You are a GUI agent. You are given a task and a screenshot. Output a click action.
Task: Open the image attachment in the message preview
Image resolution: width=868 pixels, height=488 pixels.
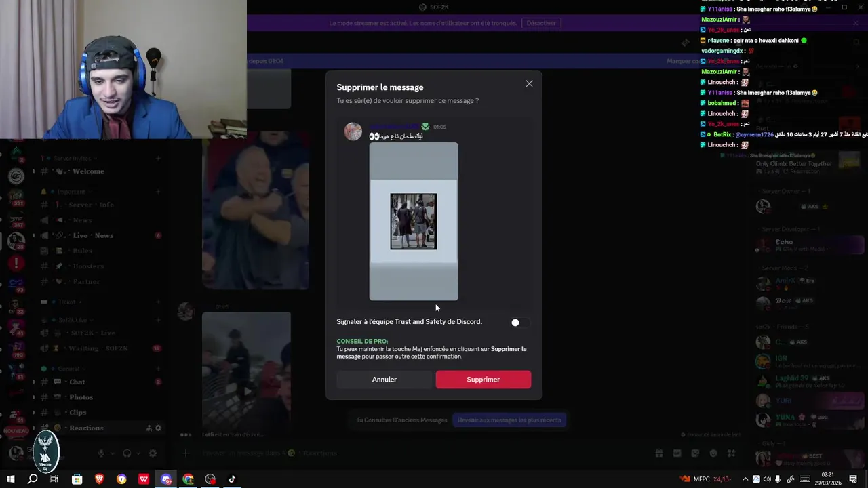414,221
